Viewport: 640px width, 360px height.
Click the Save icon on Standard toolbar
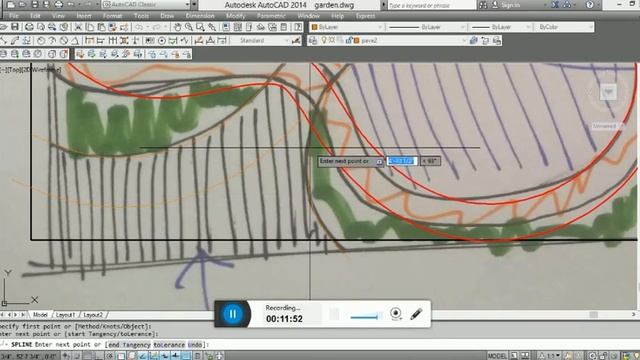15,27
